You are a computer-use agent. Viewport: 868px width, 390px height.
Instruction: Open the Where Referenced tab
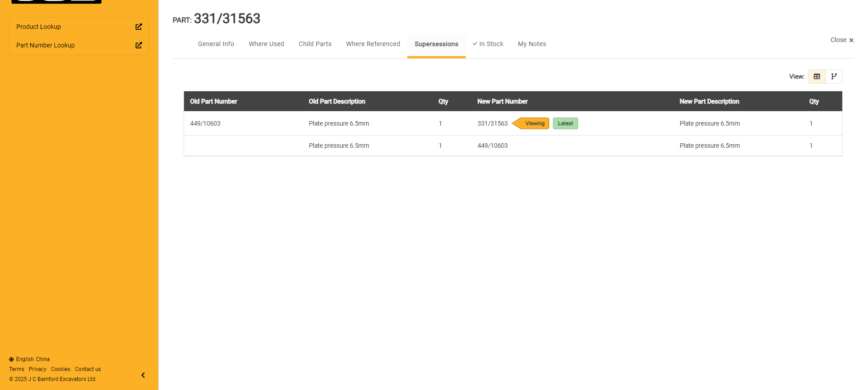(373, 44)
